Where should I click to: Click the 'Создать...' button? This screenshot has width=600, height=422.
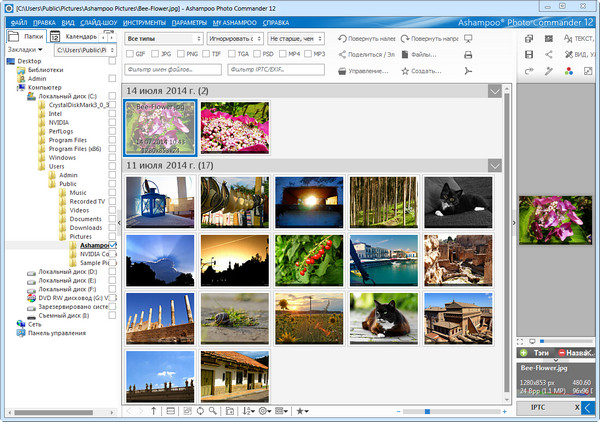[425, 71]
